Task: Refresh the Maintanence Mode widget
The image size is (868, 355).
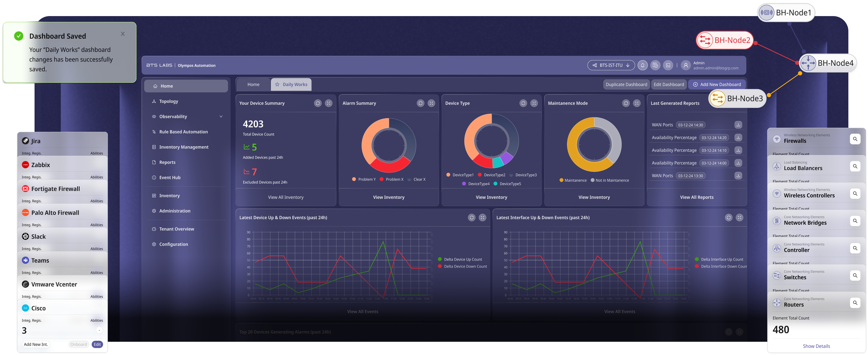Action: click(626, 103)
